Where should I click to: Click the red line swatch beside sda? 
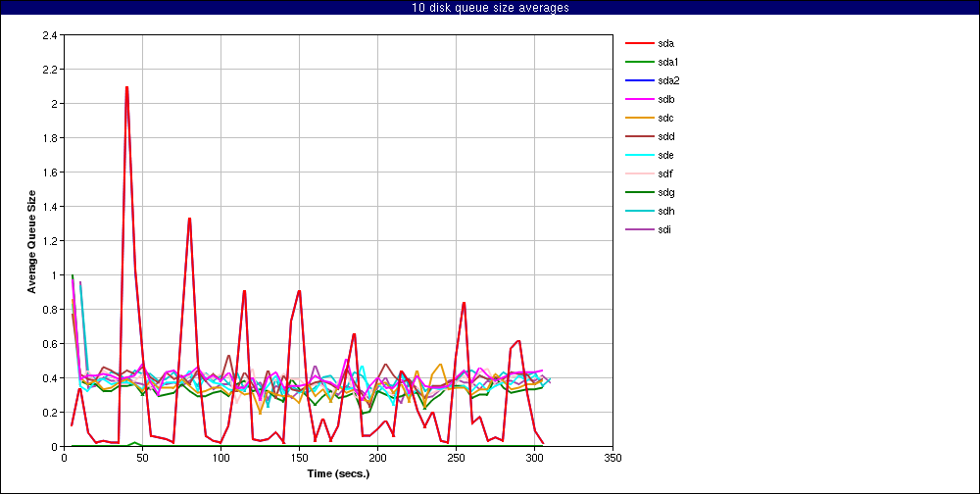coord(640,44)
